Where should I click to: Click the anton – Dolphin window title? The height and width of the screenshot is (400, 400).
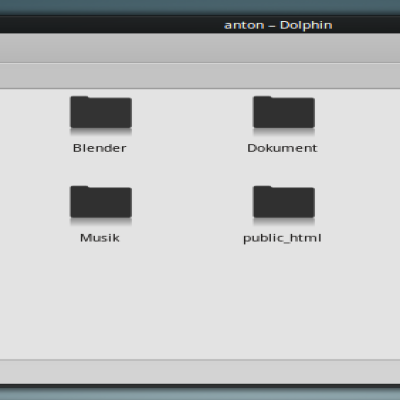coord(278,25)
